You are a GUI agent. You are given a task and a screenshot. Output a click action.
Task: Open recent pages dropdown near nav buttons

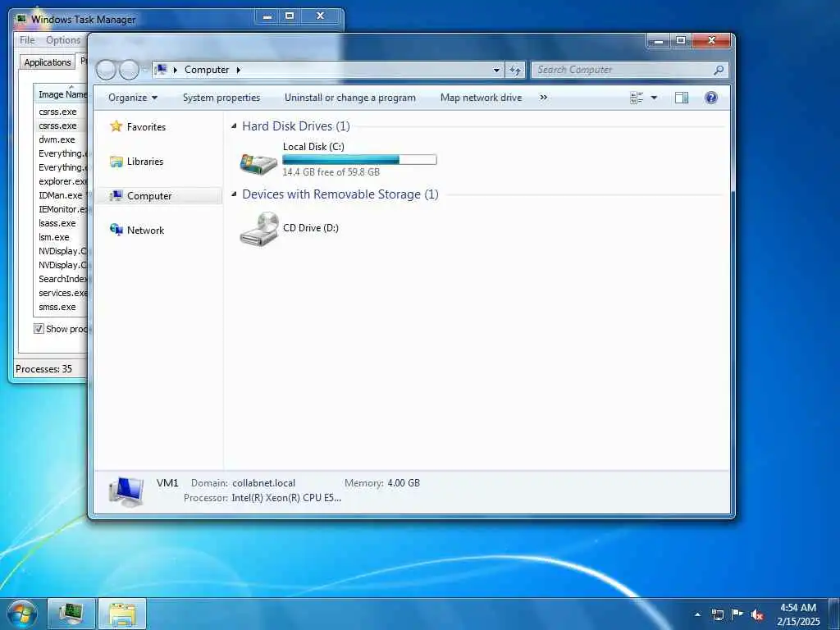point(144,70)
